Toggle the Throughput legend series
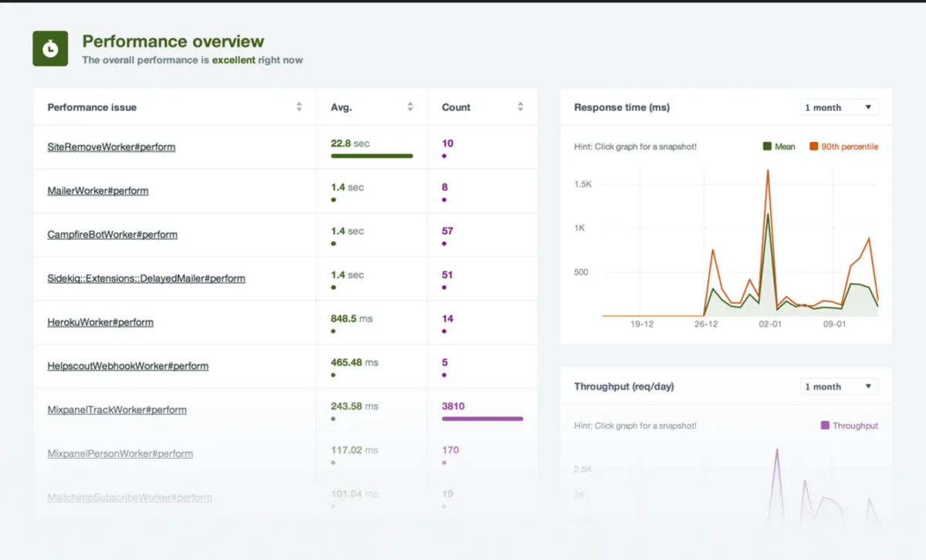Viewport: 926px width, 560px height. 849,426
